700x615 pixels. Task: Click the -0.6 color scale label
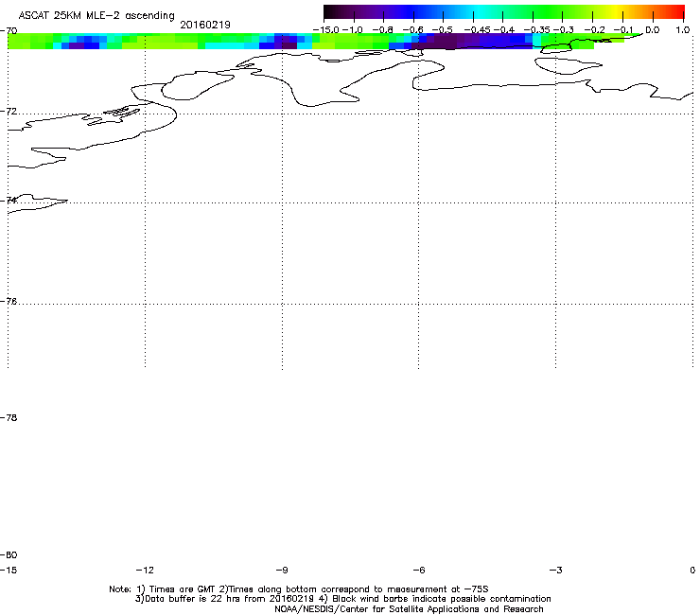click(412, 30)
